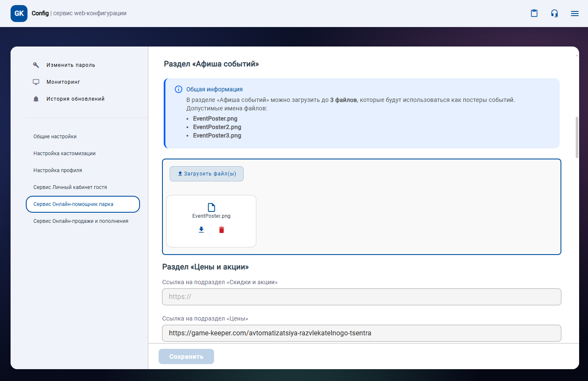Open Изменить пароль in sidebar
This screenshot has width=588, height=381.
tap(71, 65)
